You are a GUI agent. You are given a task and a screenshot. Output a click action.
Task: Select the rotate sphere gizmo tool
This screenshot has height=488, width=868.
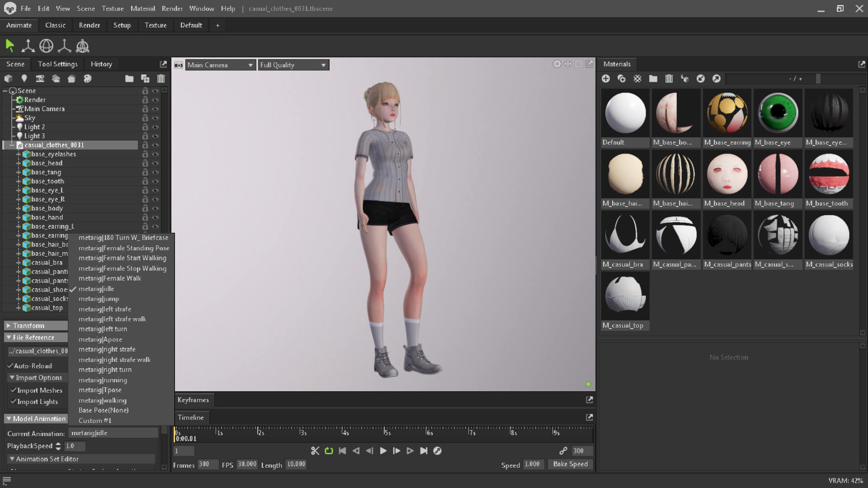(46, 45)
